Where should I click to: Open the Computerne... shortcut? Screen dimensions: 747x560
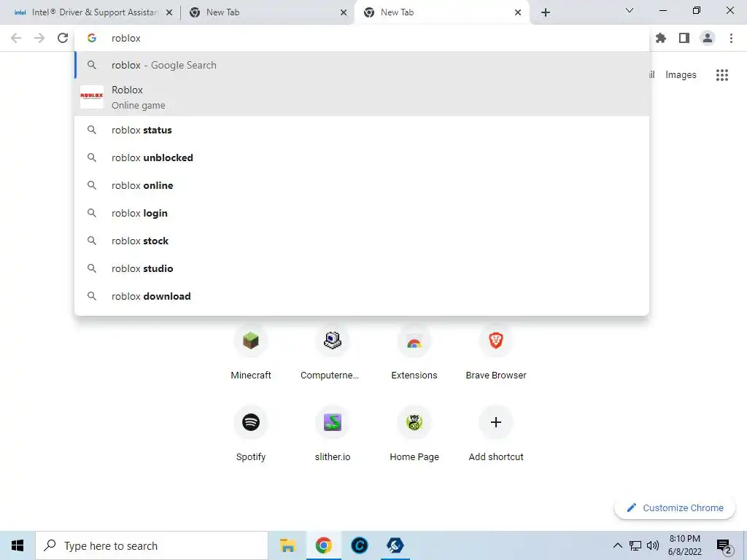[x=332, y=352]
